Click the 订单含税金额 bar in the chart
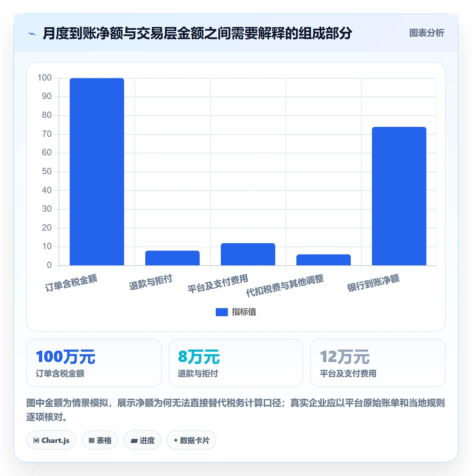 pyautogui.click(x=97, y=172)
